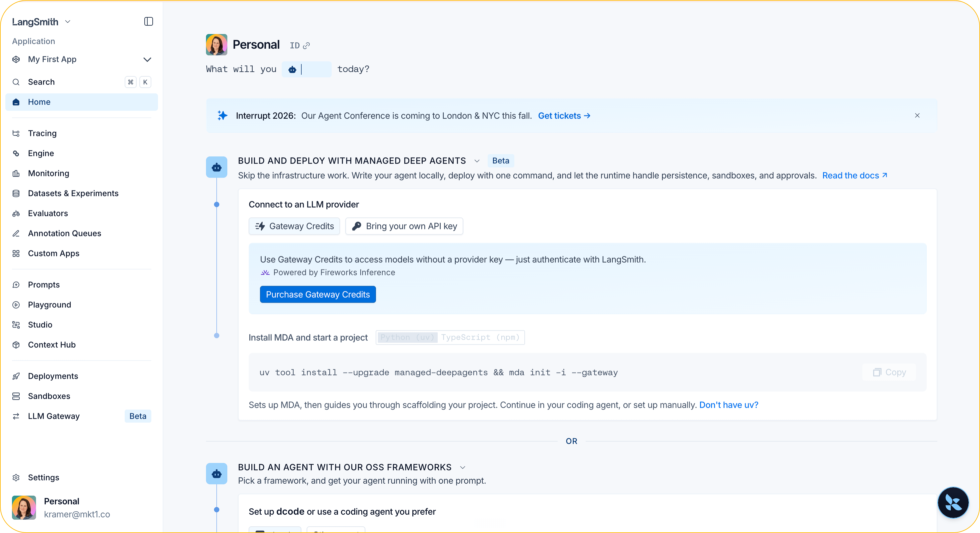Collapse the OSS Frameworks section chevron
980x533 pixels.
point(463,468)
